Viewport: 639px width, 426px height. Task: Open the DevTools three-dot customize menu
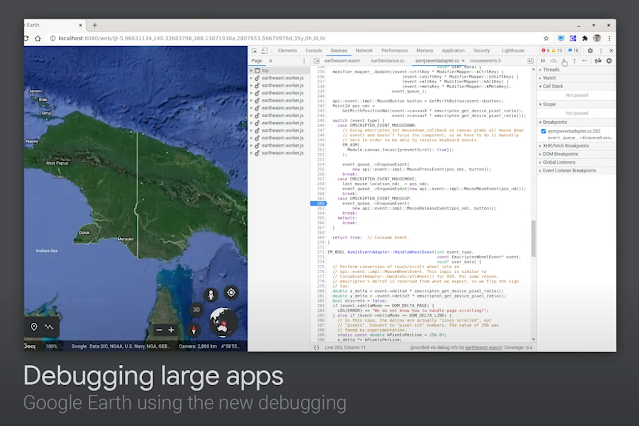601,51
